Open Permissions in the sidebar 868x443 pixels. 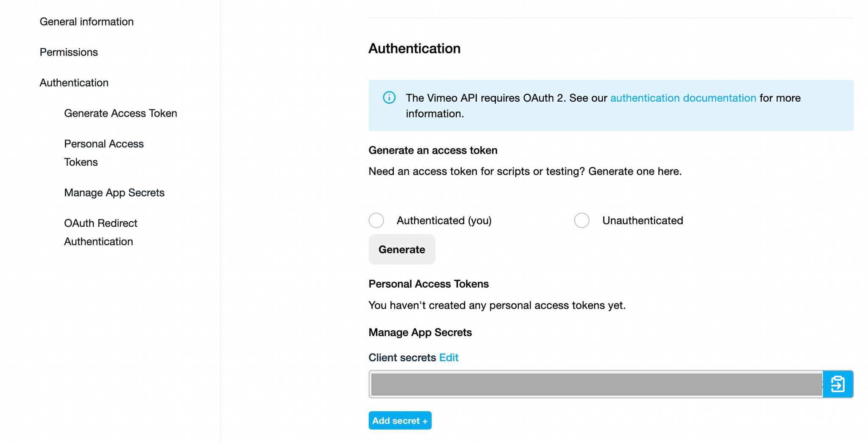click(x=69, y=52)
